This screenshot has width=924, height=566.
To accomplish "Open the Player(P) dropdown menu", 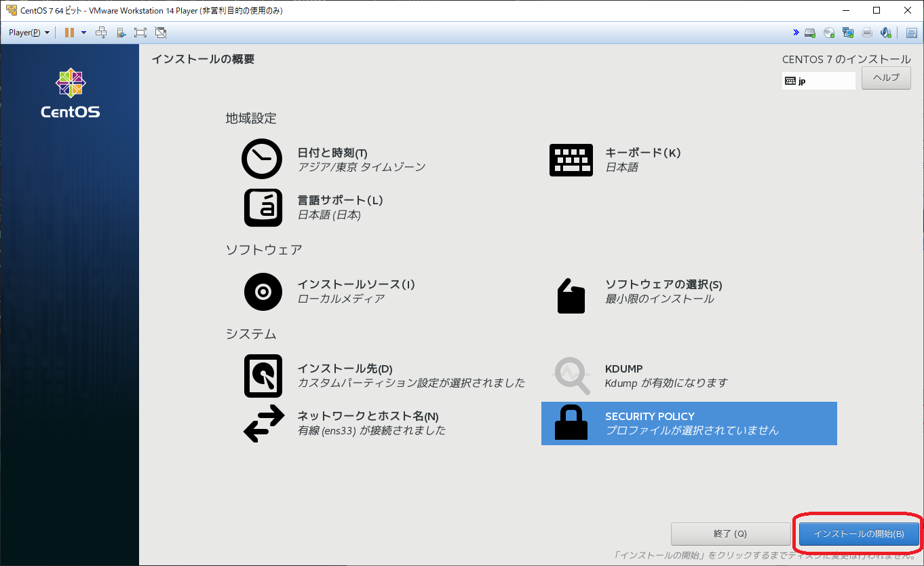I will click(x=28, y=33).
